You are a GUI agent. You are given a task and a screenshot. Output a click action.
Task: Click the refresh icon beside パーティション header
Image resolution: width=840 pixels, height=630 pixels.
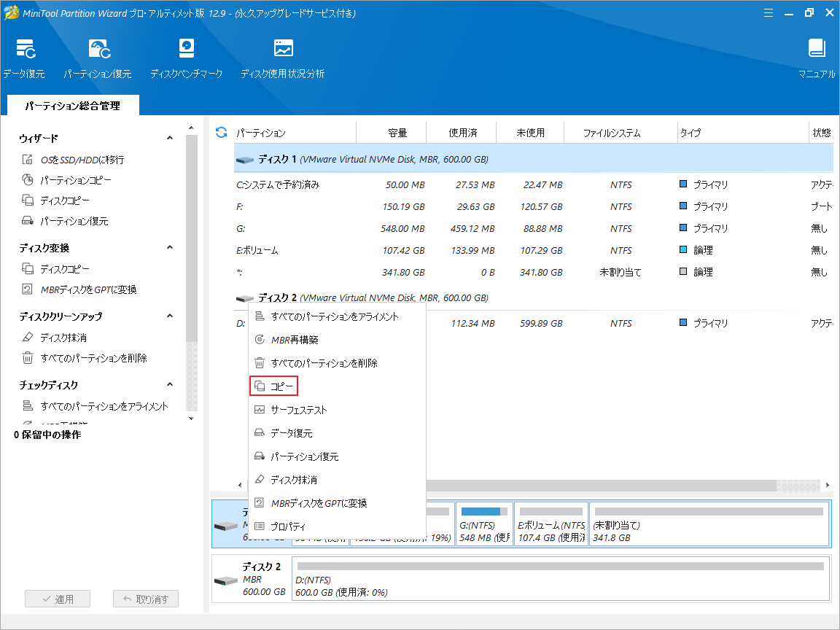click(221, 132)
